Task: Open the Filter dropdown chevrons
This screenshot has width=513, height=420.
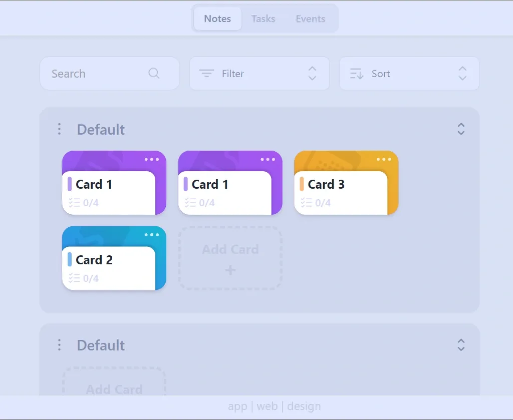Action: (312, 74)
